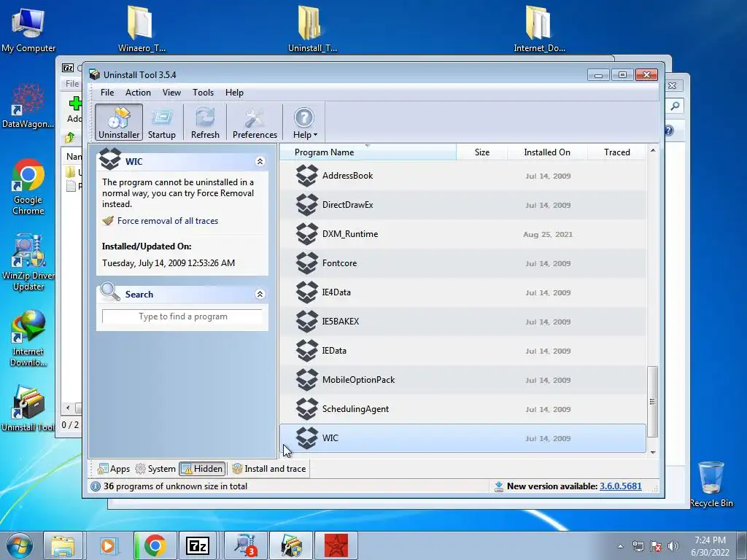Click Force removal of all traces
The height and width of the screenshot is (560, 747).
tap(168, 221)
